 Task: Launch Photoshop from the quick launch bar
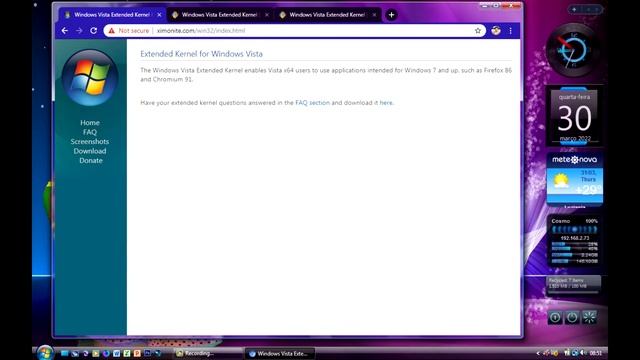pos(147,353)
